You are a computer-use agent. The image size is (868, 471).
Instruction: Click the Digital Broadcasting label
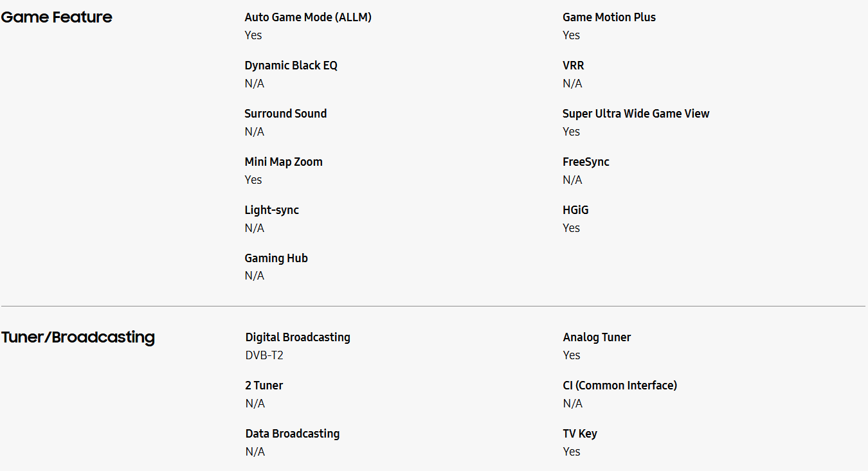coord(298,337)
